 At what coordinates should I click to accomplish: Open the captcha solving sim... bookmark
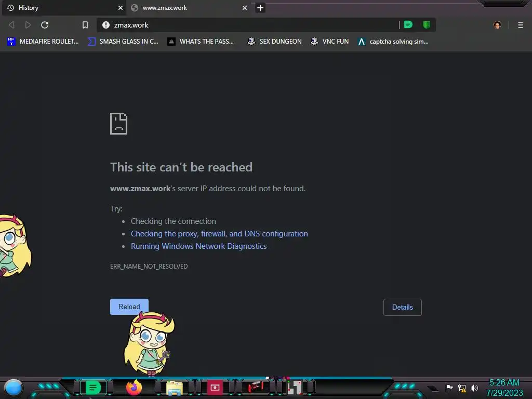pos(393,42)
